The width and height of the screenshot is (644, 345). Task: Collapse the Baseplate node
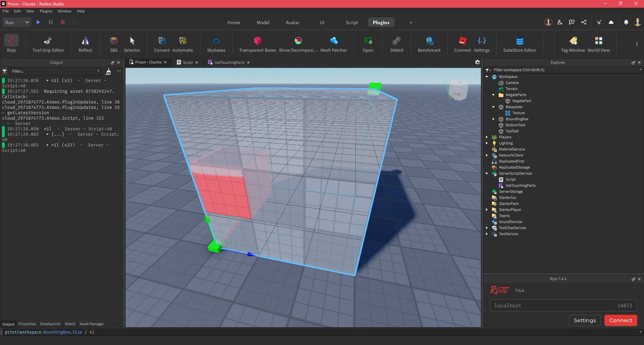click(494, 107)
